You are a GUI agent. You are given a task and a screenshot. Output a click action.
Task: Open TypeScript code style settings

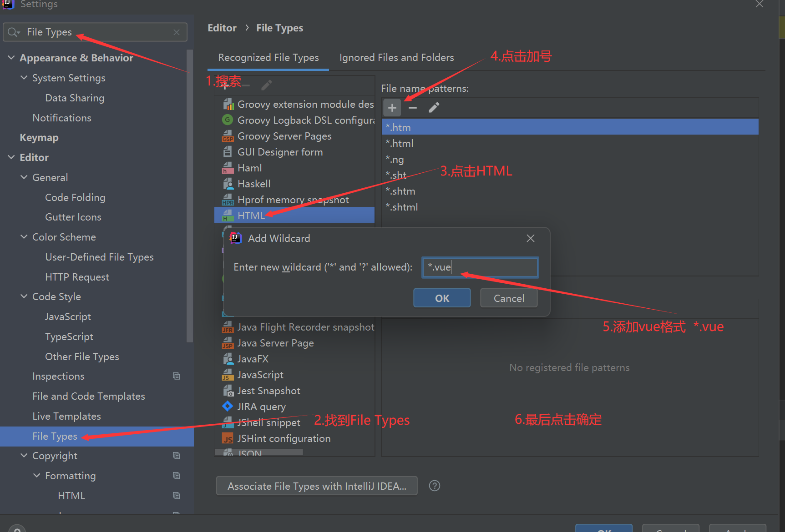[x=69, y=336]
